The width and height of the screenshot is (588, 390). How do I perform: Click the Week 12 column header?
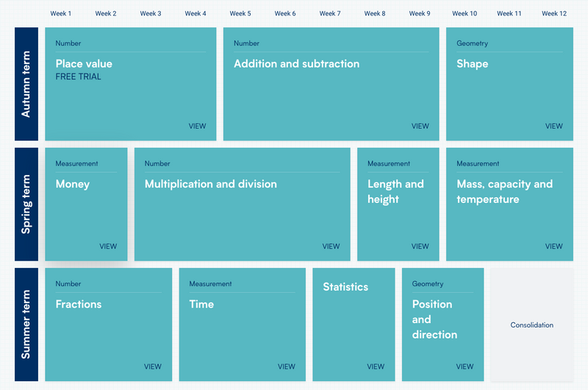pyautogui.click(x=554, y=13)
